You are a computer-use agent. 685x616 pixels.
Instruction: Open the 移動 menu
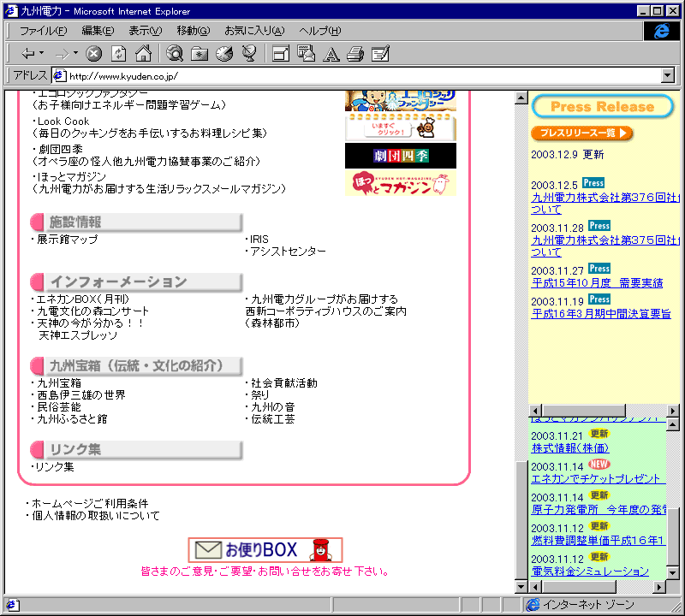point(194,31)
